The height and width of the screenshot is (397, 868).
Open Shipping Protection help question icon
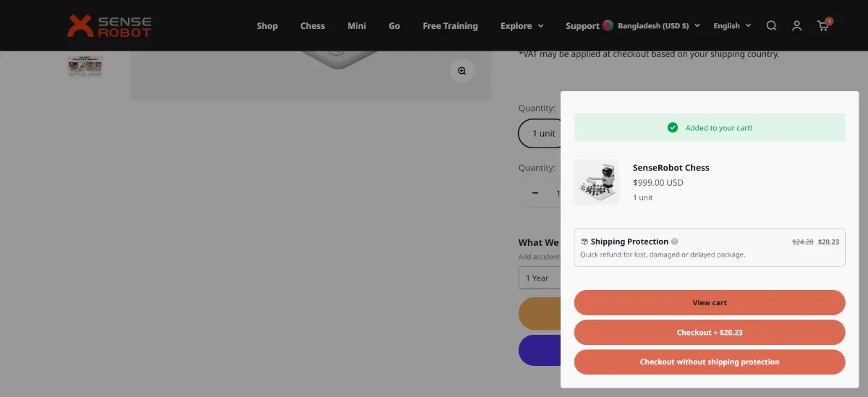[674, 242]
